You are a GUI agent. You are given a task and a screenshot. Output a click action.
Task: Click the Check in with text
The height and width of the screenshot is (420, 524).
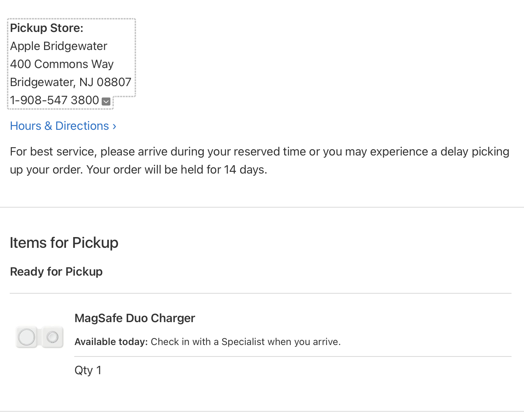181,342
